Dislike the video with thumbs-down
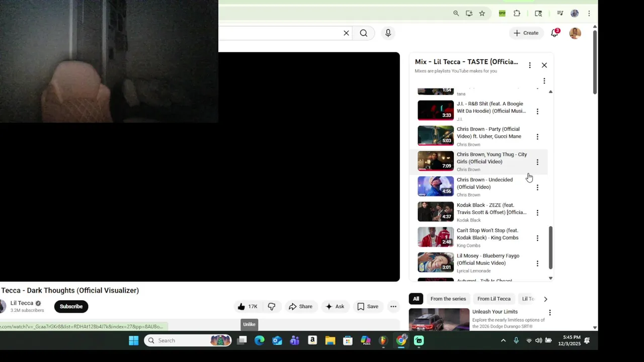644x362 pixels. [272, 307]
